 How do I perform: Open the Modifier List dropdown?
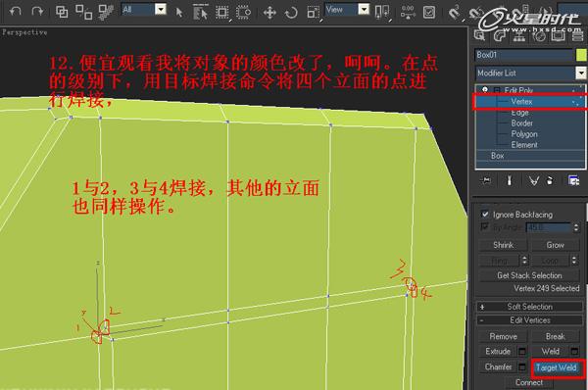pos(581,73)
